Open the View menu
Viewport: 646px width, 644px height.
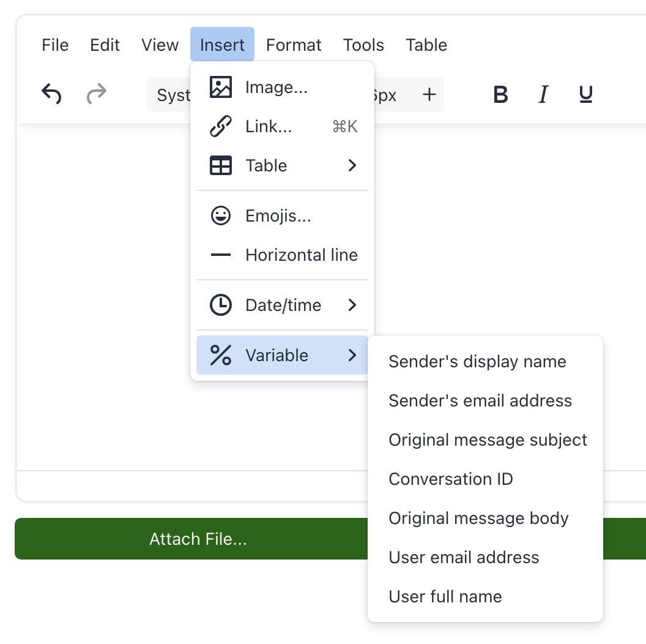[x=160, y=45]
